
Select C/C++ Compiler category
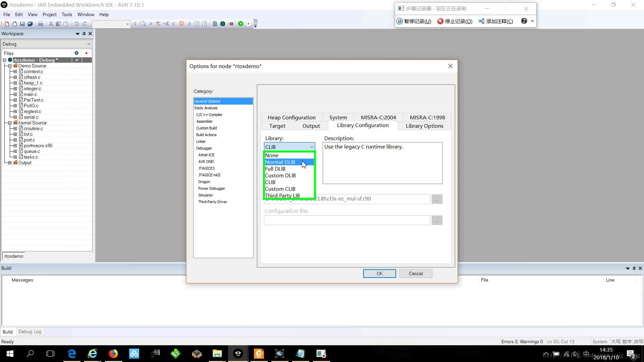(209, 115)
